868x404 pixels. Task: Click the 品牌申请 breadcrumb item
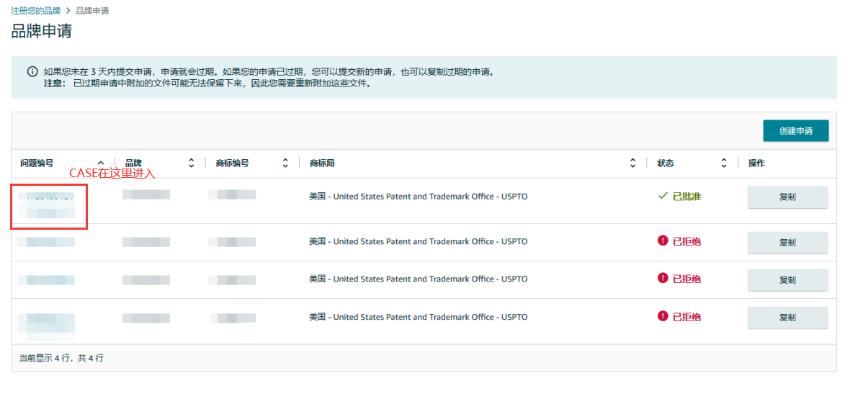92,12
